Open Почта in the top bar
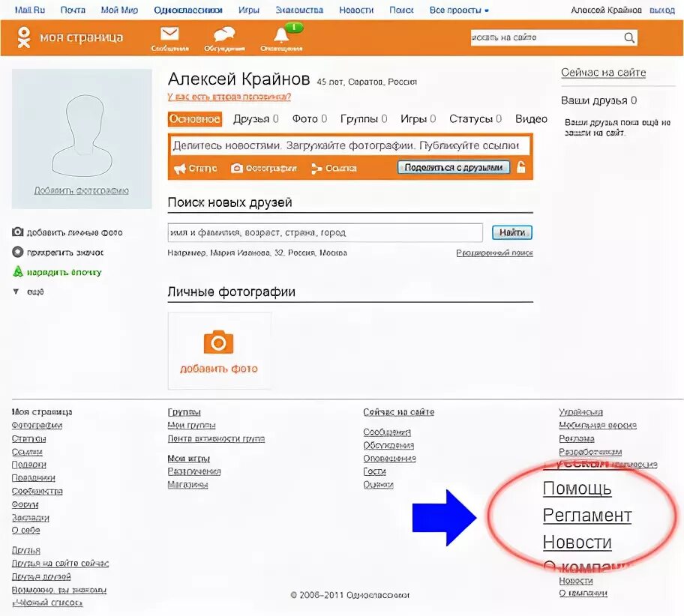 pos(73,10)
